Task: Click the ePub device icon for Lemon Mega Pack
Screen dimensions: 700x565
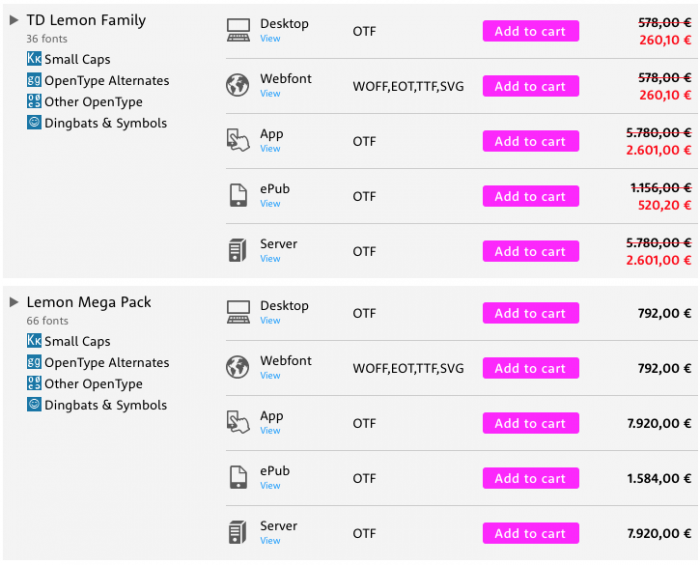Action: (238, 477)
